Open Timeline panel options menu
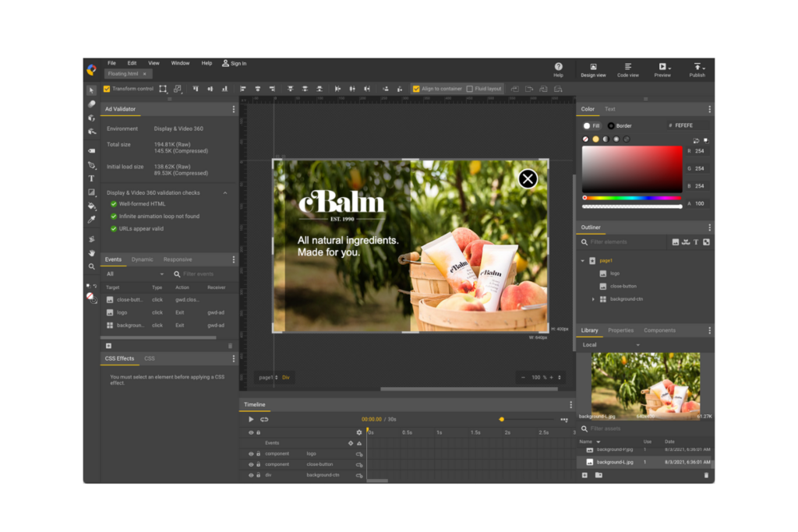 coord(570,405)
